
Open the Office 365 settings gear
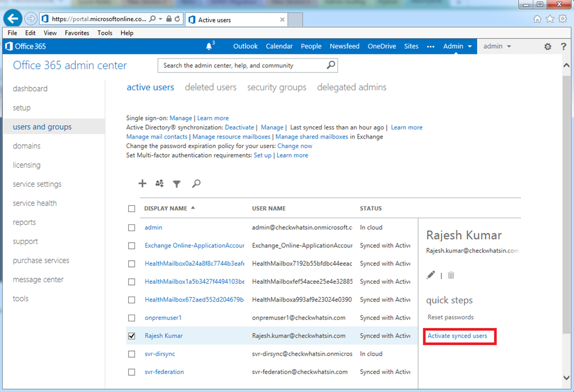[548, 47]
